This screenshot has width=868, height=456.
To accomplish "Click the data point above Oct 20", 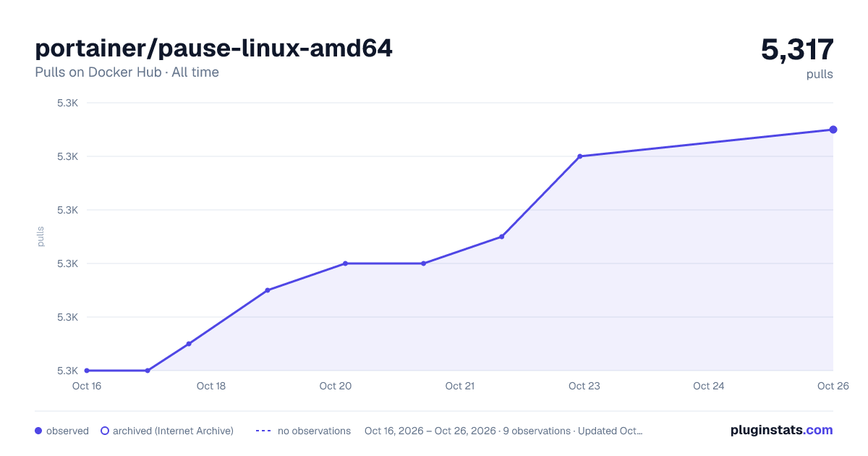I will point(345,263).
